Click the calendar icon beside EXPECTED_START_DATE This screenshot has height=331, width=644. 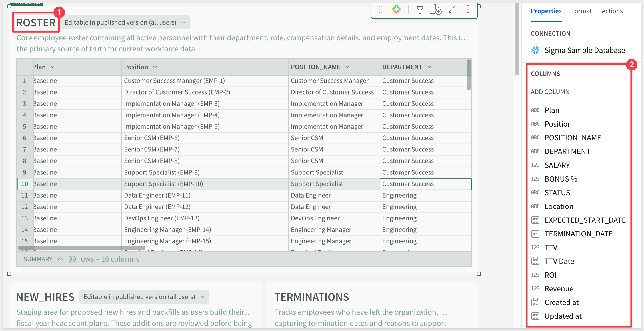[535, 220]
